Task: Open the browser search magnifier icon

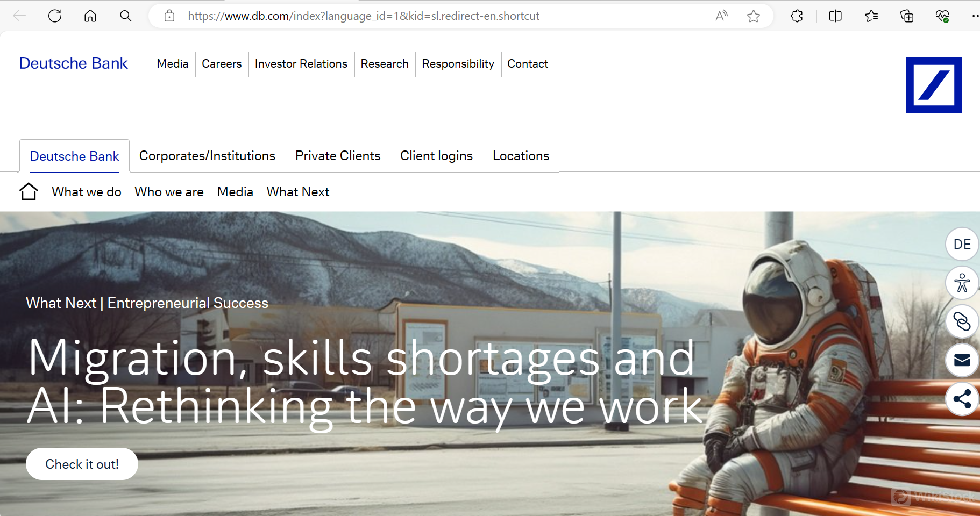Action: tap(126, 16)
